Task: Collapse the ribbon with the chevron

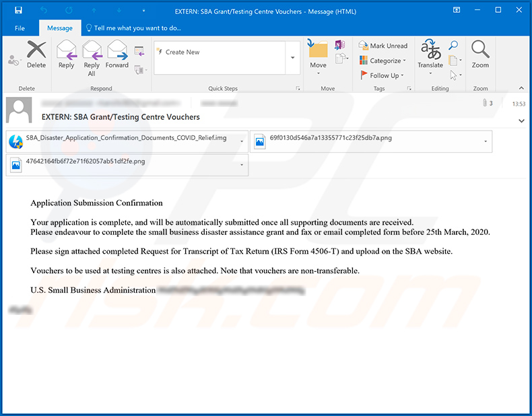Action: [x=521, y=88]
